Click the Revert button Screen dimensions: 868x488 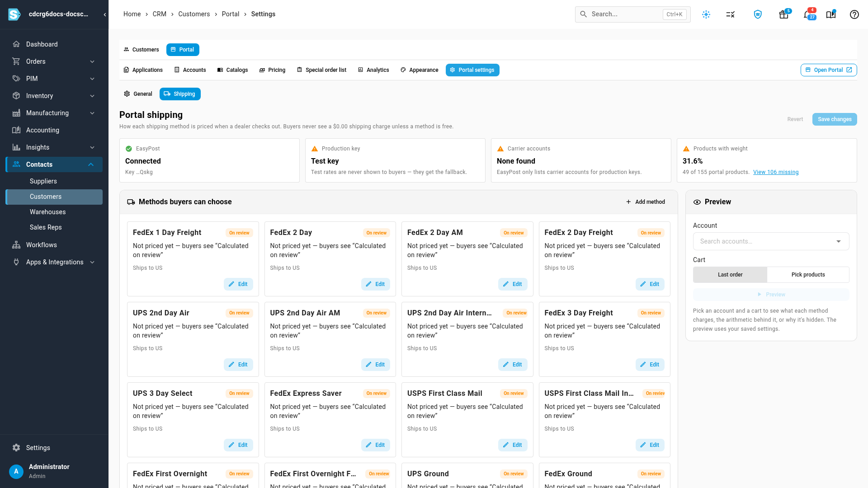point(795,119)
